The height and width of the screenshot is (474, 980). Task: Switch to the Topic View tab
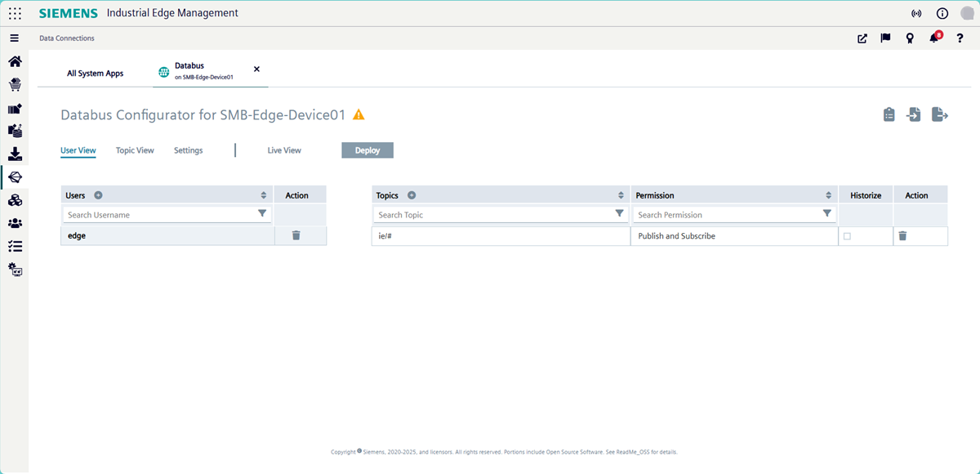pyautogui.click(x=135, y=150)
